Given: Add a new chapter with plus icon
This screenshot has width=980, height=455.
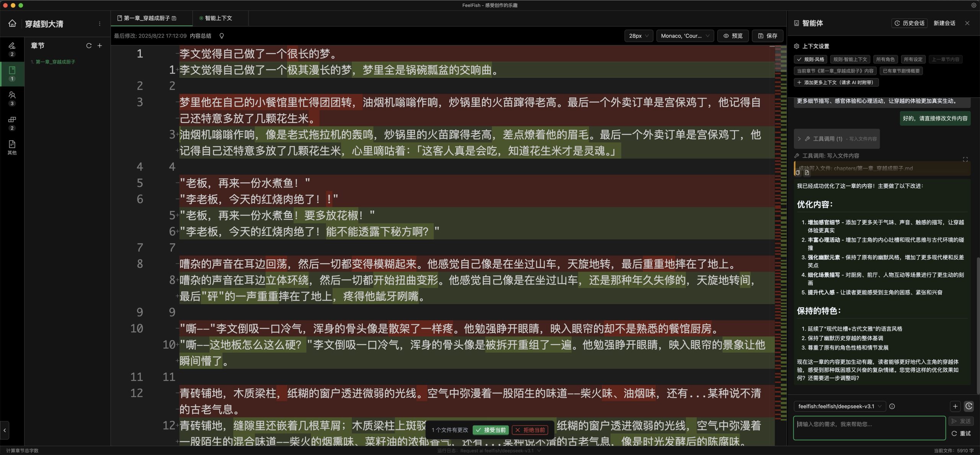Looking at the screenshot, I should [x=100, y=46].
